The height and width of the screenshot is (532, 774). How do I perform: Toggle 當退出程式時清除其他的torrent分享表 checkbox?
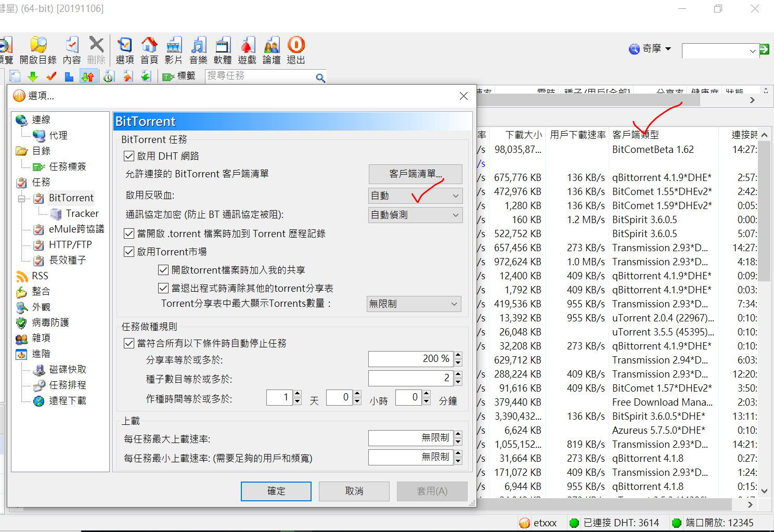tap(163, 288)
